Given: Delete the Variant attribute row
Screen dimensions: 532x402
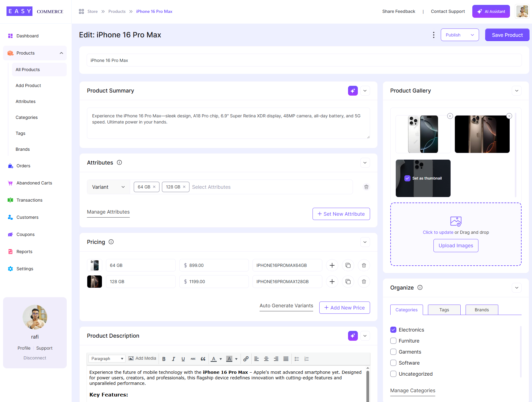Looking at the screenshot, I should (x=366, y=187).
